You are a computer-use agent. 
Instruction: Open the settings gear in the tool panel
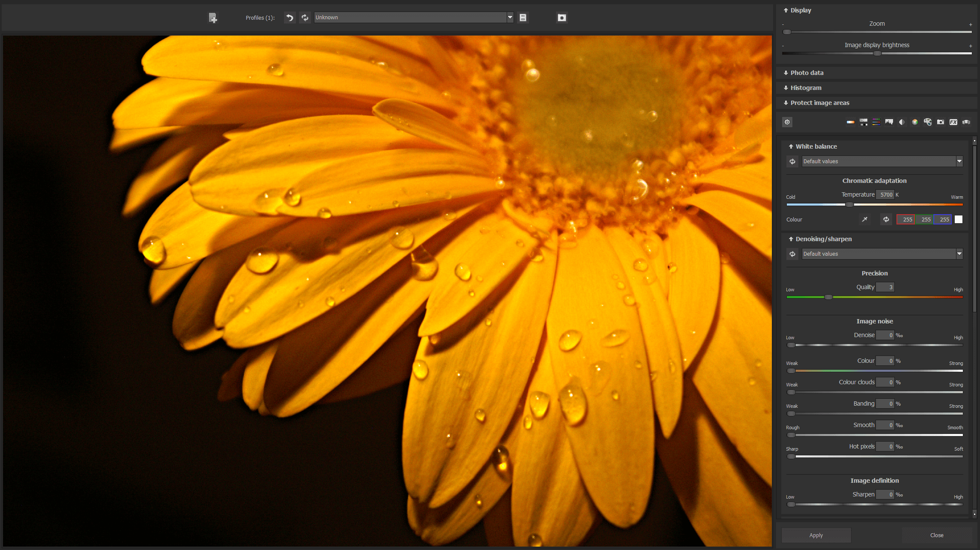pos(787,122)
